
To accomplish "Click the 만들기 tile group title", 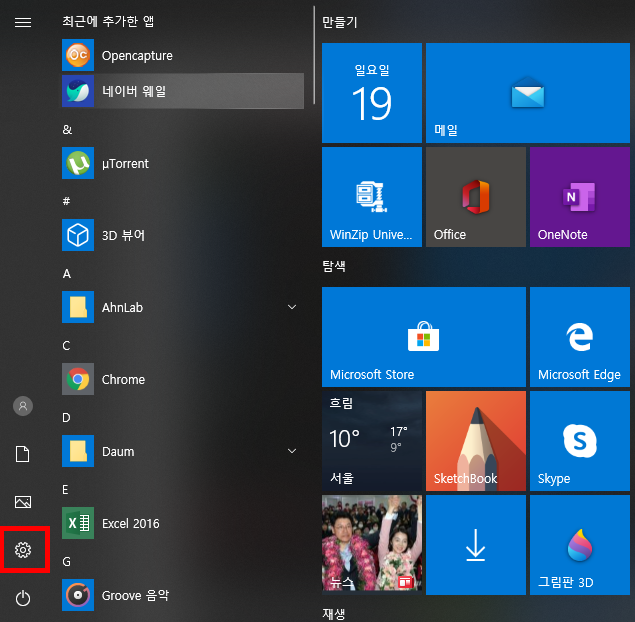I will point(340,22).
